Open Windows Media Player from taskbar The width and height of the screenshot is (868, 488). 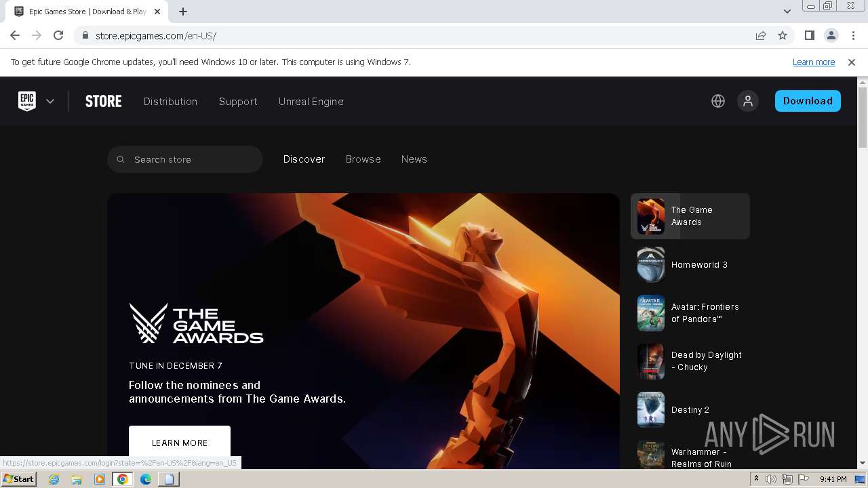click(x=100, y=479)
